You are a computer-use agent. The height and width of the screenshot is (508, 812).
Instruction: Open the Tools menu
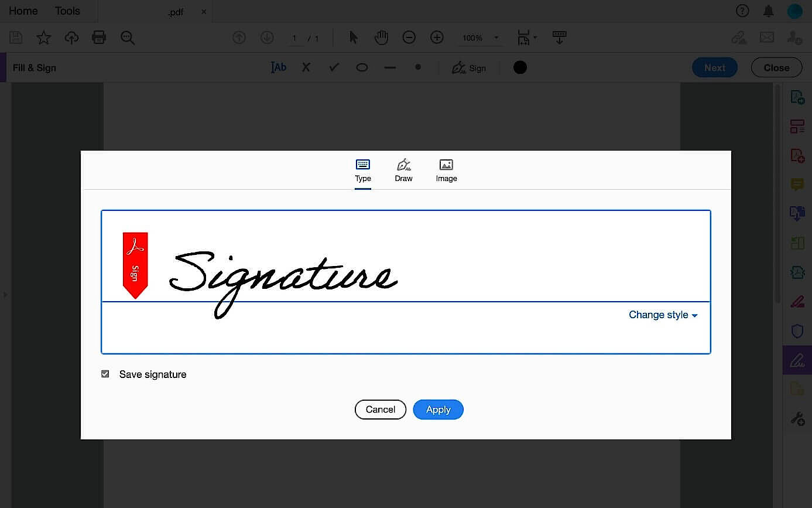pos(67,11)
